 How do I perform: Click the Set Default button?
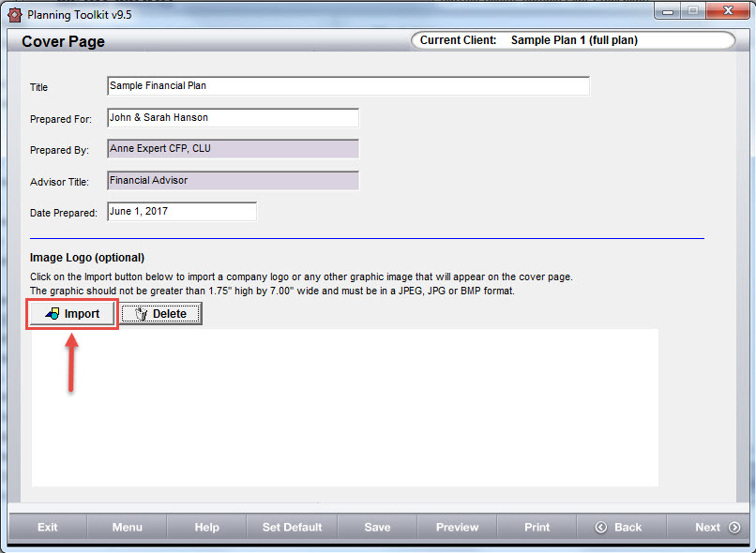293,527
